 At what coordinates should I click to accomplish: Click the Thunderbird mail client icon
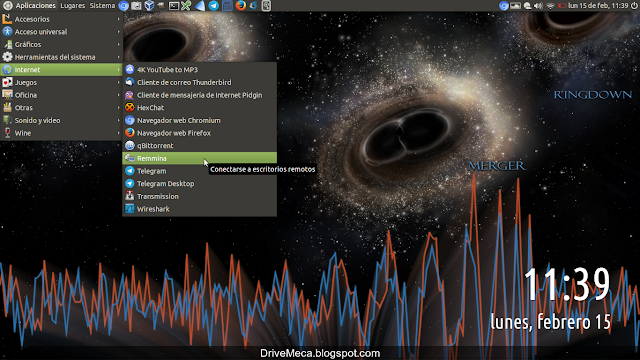pyautogui.click(x=130, y=82)
